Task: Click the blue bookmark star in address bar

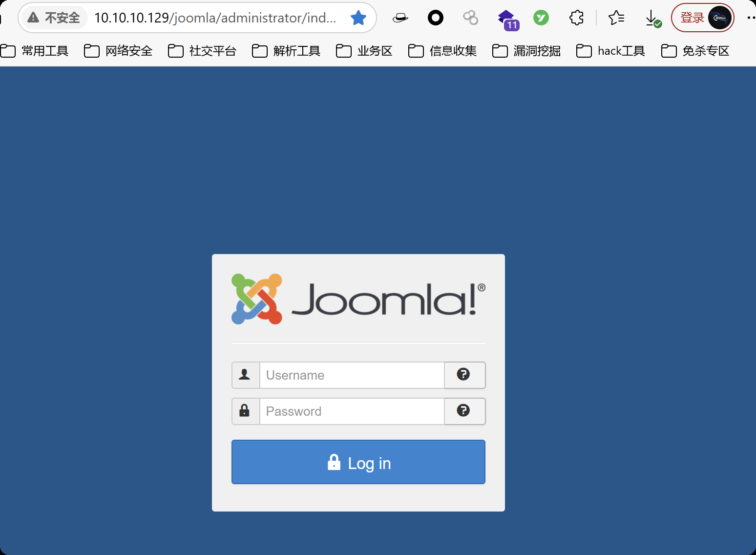Action: point(358,18)
